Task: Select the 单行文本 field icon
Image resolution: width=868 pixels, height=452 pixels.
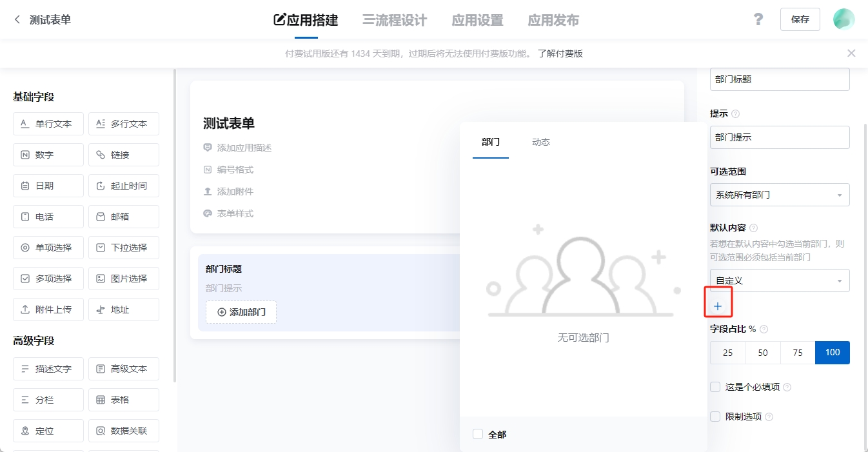Action: click(x=48, y=123)
